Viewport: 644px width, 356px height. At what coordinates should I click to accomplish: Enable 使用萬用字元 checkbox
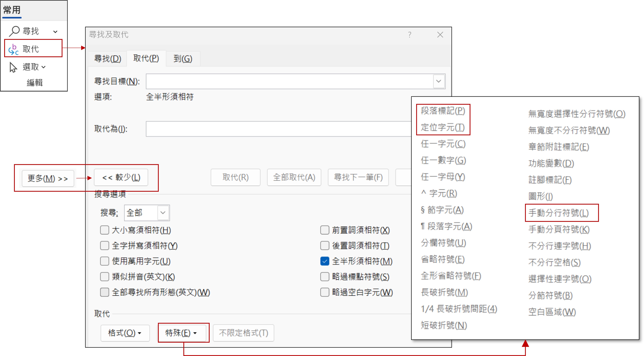click(x=104, y=261)
